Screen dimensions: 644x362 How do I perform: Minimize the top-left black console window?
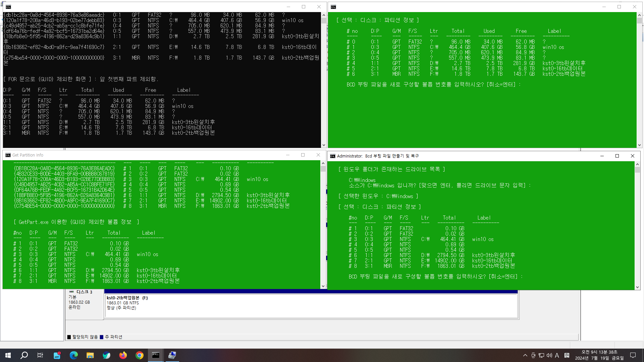pyautogui.click(x=288, y=7)
